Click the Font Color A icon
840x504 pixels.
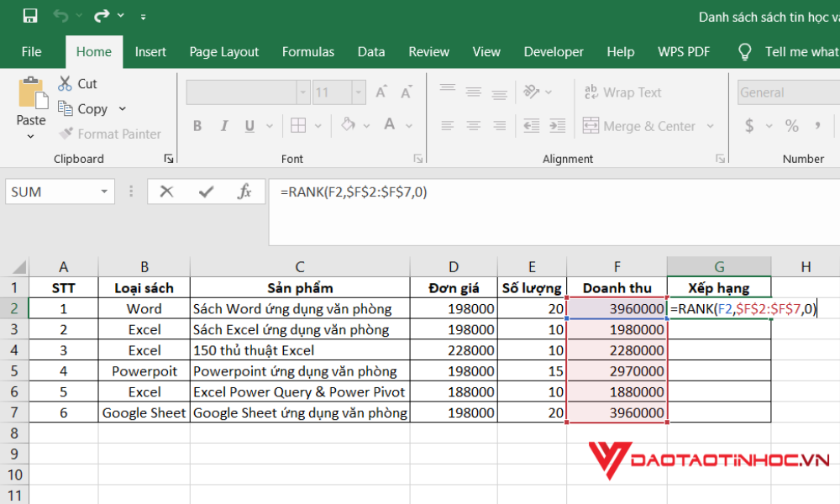click(390, 125)
